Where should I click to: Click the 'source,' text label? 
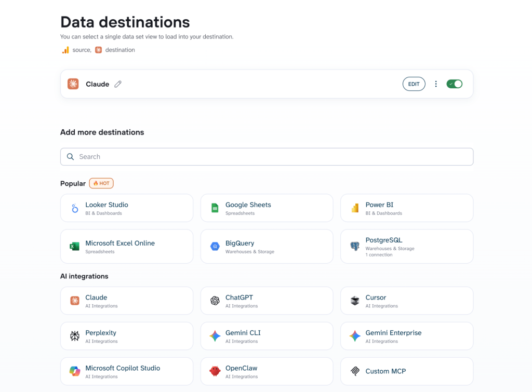[82, 50]
